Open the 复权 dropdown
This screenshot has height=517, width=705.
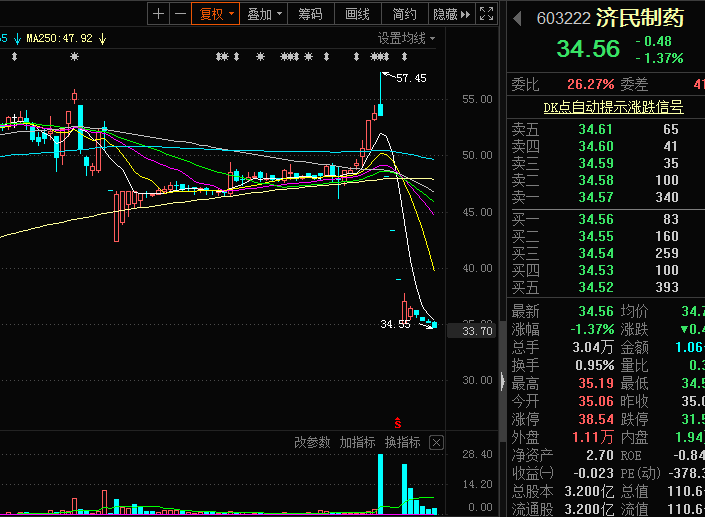coord(216,14)
